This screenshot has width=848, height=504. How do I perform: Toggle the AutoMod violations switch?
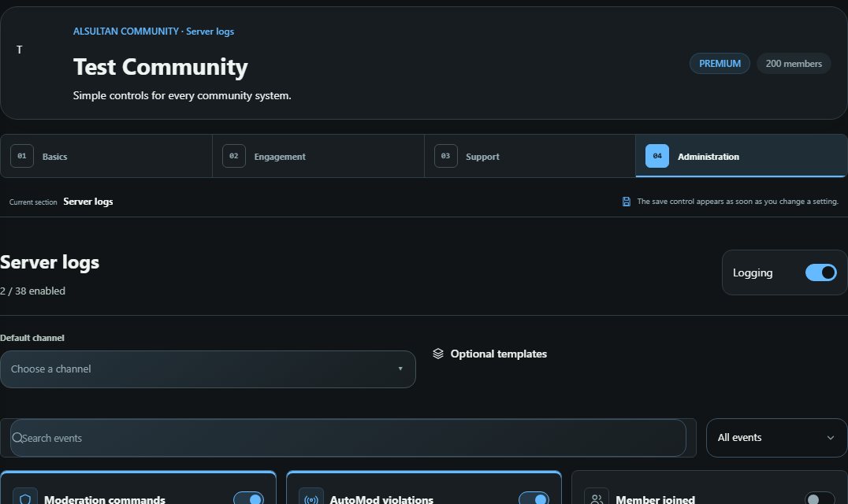point(534,499)
